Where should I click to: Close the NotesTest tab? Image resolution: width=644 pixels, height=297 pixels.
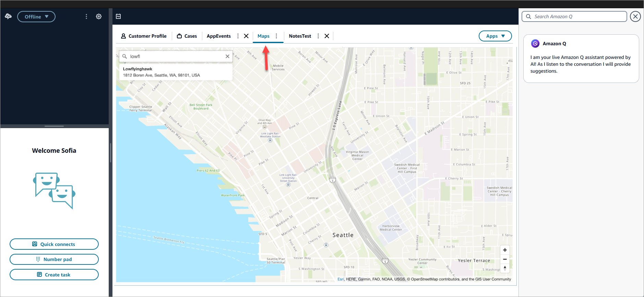pos(327,36)
